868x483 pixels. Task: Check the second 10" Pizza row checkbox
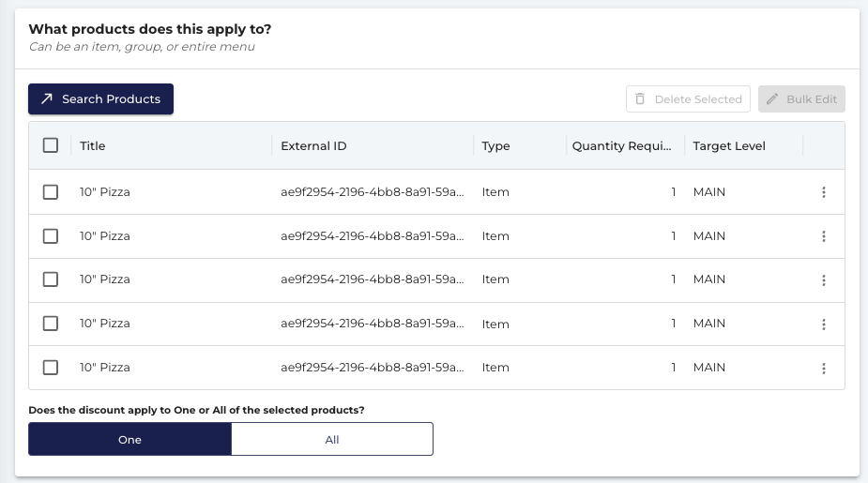(x=51, y=236)
